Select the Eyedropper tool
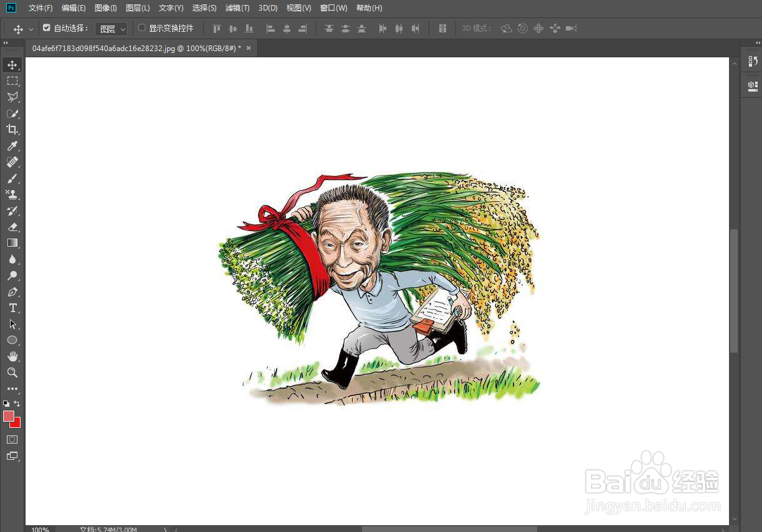The height and width of the screenshot is (532, 762). tap(12, 146)
